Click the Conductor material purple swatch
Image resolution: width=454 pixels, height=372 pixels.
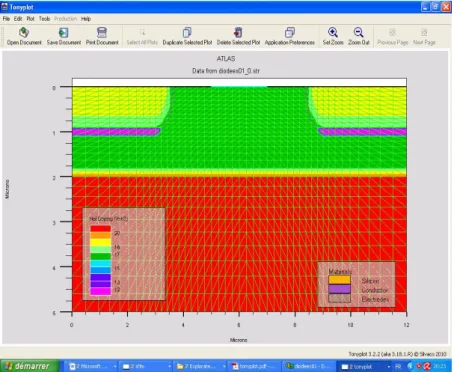339,289
